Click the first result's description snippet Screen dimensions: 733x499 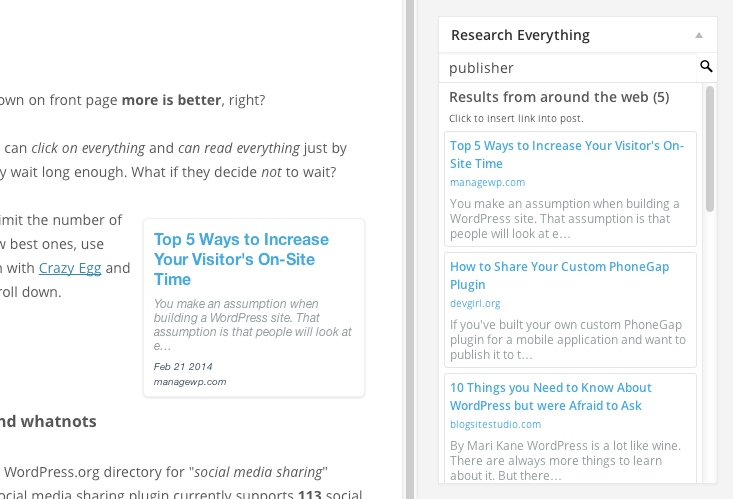click(x=564, y=219)
